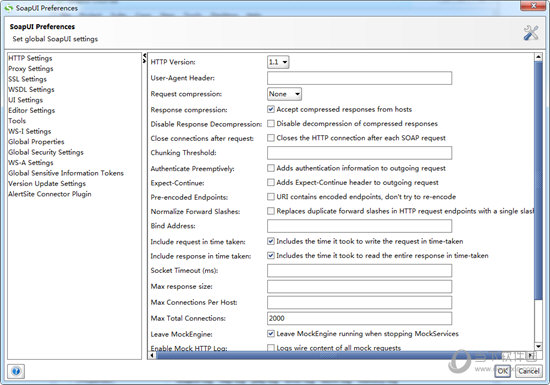550x385 pixels.
Task: Enable Adds authentication information to outgoing request
Action: click(x=271, y=168)
